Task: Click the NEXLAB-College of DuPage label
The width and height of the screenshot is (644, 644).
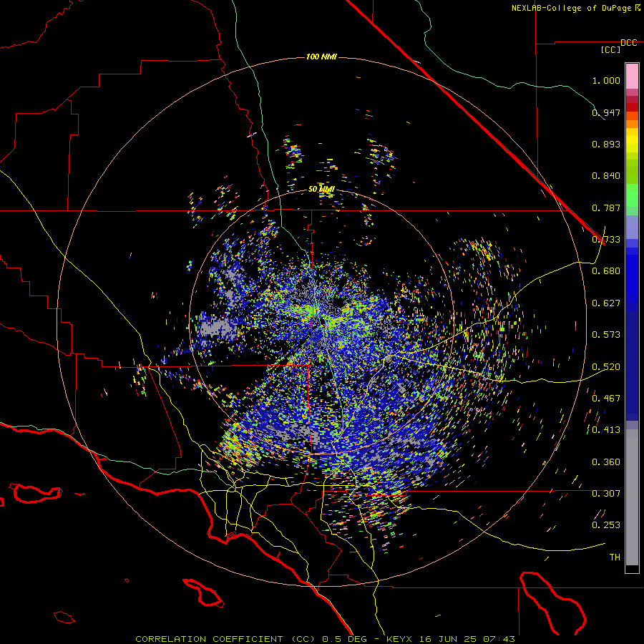Action: 572,8
